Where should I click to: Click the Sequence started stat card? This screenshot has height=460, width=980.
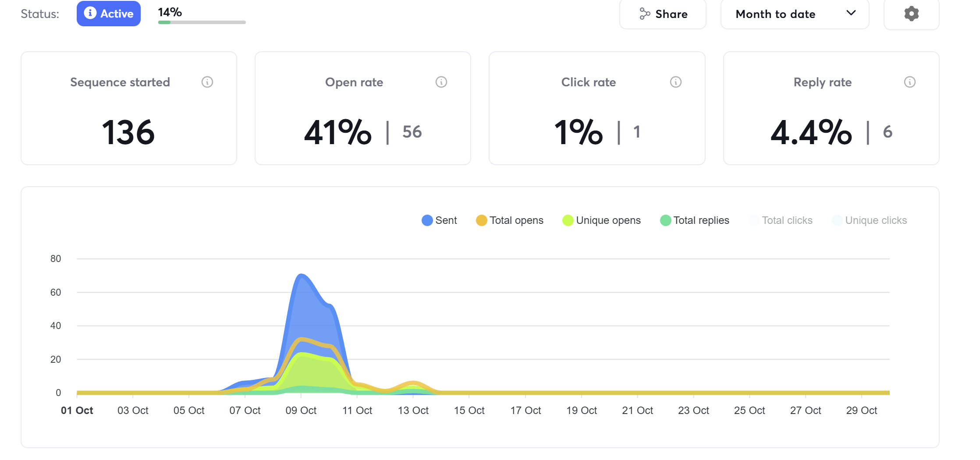pos(128,109)
